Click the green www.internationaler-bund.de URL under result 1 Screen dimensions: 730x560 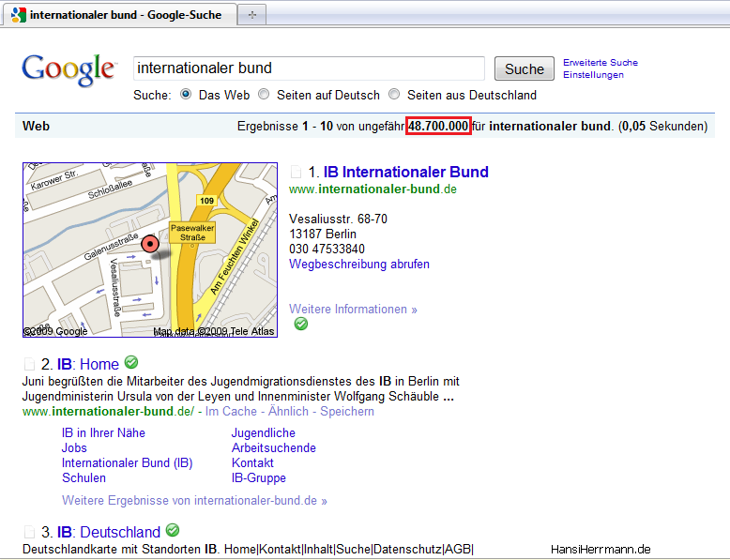coord(373,189)
